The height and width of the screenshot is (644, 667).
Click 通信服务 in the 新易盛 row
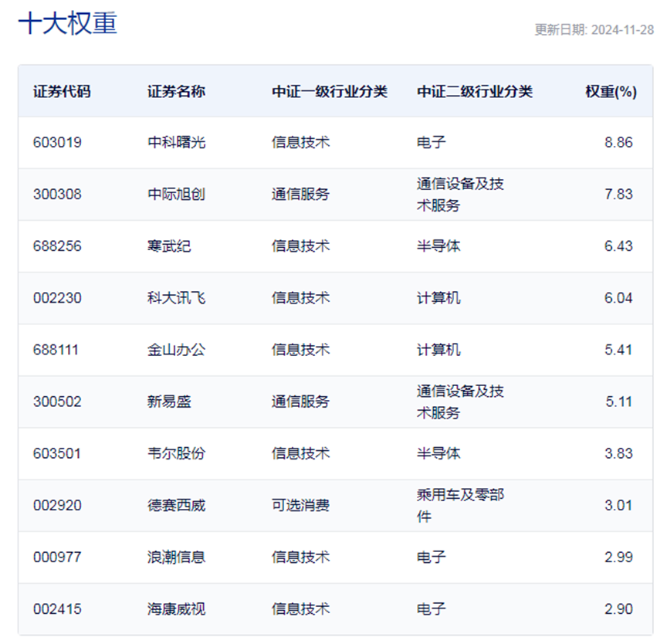click(301, 402)
